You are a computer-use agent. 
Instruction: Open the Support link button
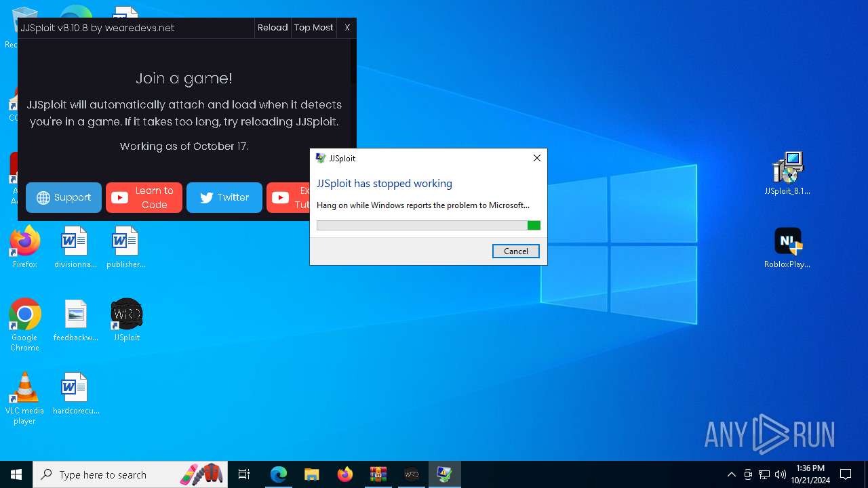tap(64, 197)
